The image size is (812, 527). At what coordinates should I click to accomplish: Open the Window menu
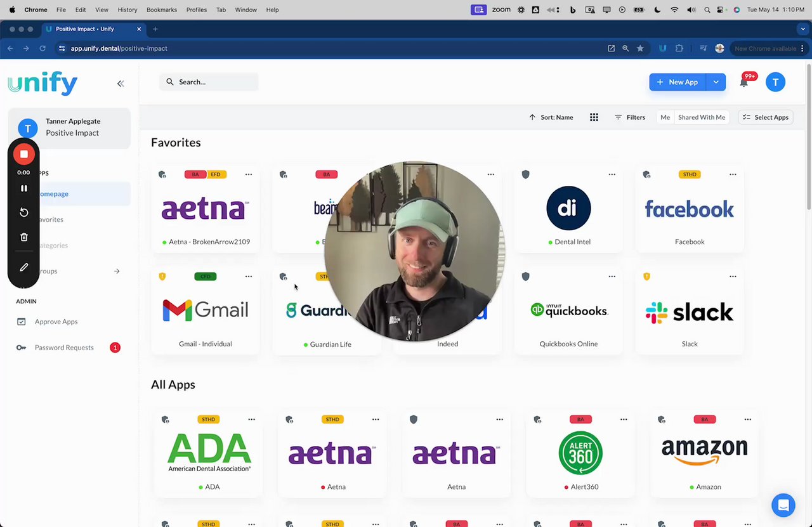coord(246,10)
